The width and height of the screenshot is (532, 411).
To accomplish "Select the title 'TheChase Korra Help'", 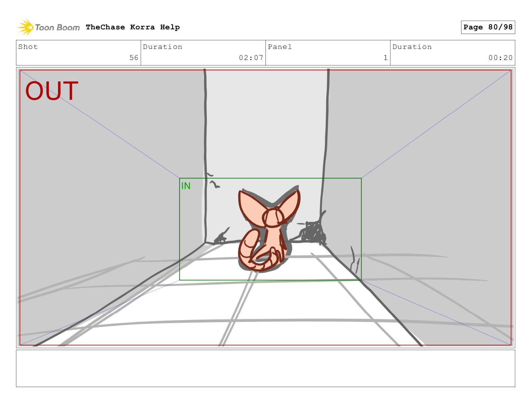I will (x=133, y=27).
